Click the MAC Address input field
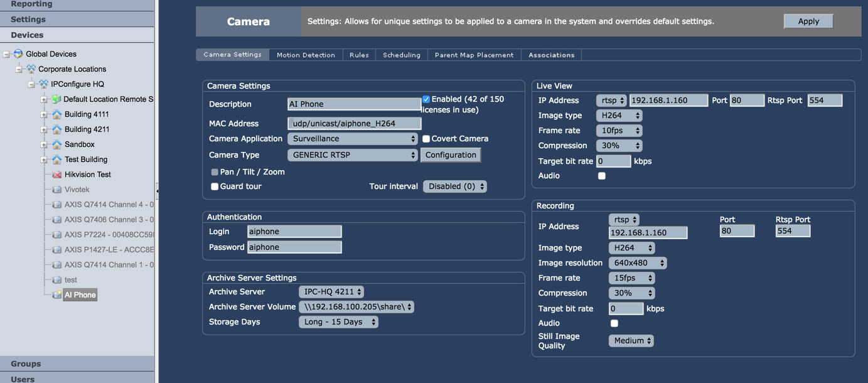The width and height of the screenshot is (868, 383). tap(355, 124)
